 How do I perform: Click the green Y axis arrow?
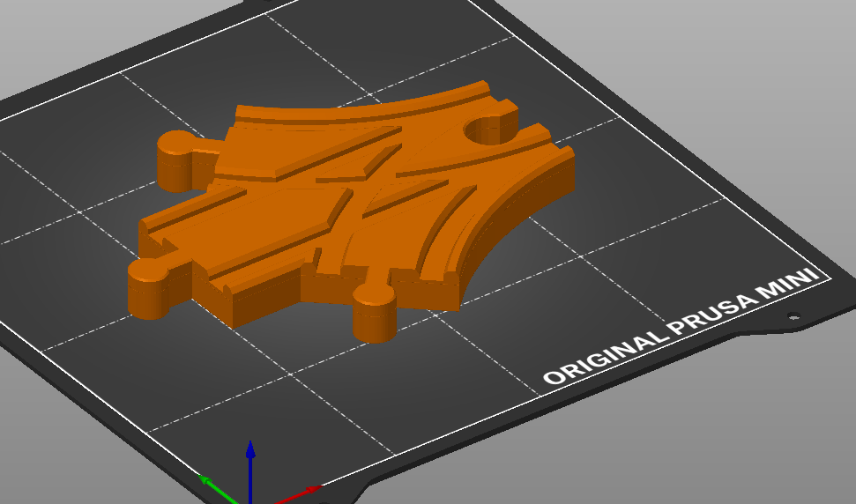pyautogui.click(x=219, y=489)
